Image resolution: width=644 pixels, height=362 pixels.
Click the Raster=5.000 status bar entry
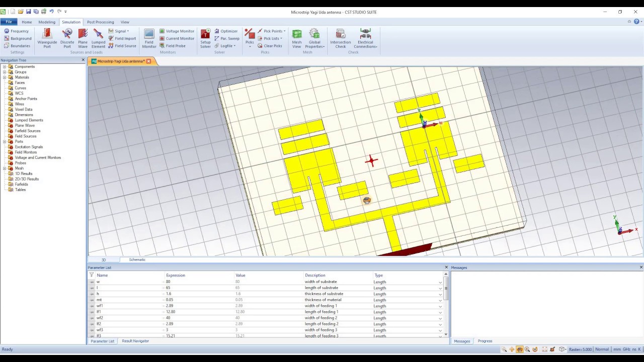pos(580,349)
